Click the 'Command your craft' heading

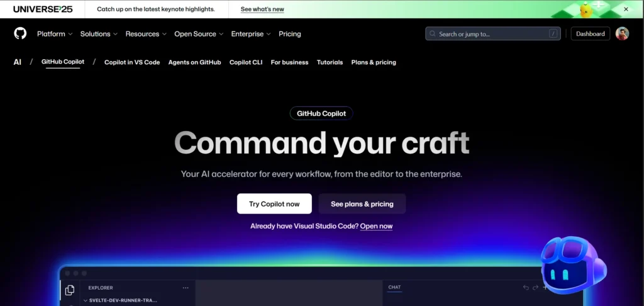(321, 143)
